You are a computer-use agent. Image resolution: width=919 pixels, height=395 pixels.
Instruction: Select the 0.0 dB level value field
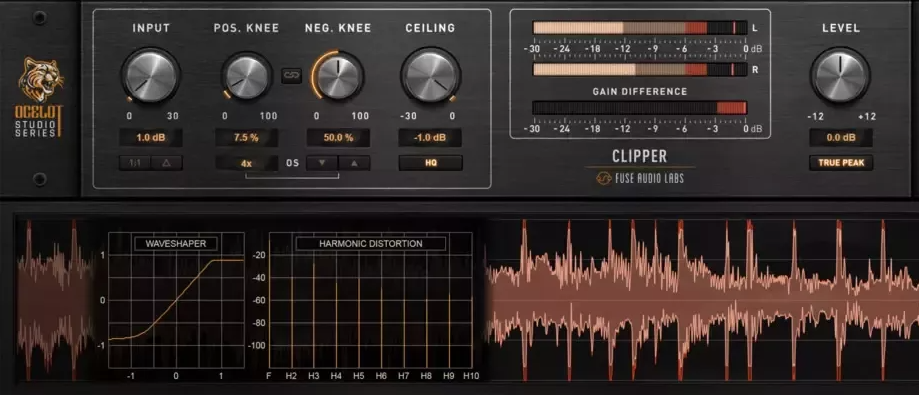click(x=841, y=138)
